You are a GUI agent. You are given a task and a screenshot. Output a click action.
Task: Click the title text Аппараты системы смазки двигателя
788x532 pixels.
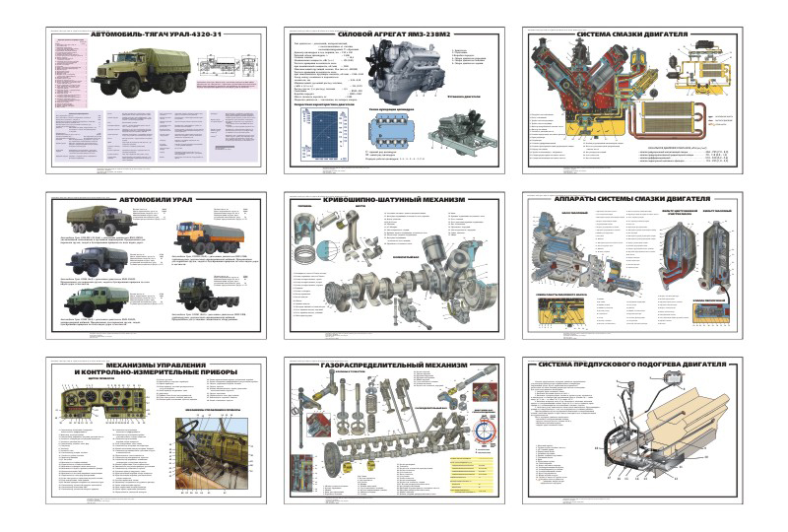632,199
